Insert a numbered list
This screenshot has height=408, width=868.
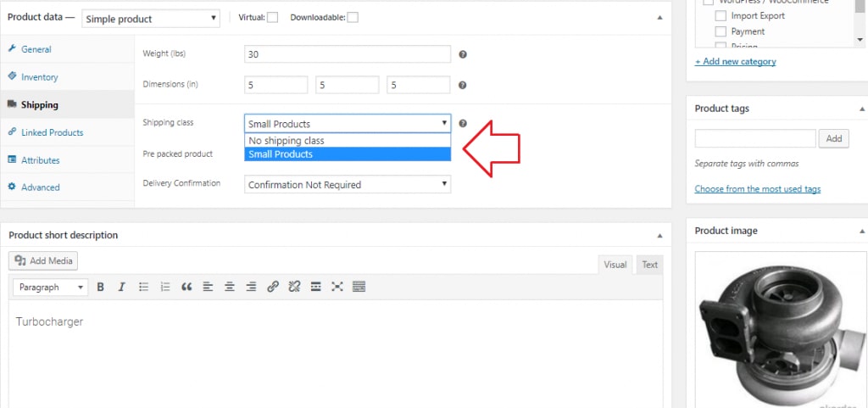tap(165, 287)
